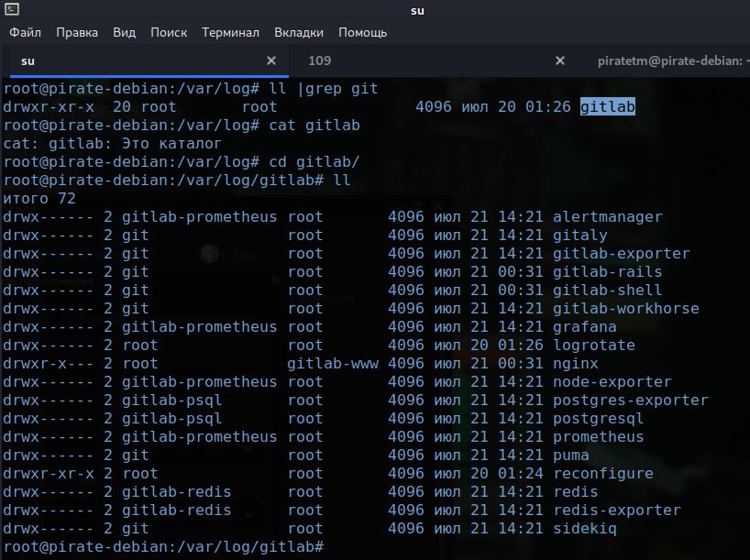
Task: Click the alertmanager directory entry
Action: coord(608,216)
